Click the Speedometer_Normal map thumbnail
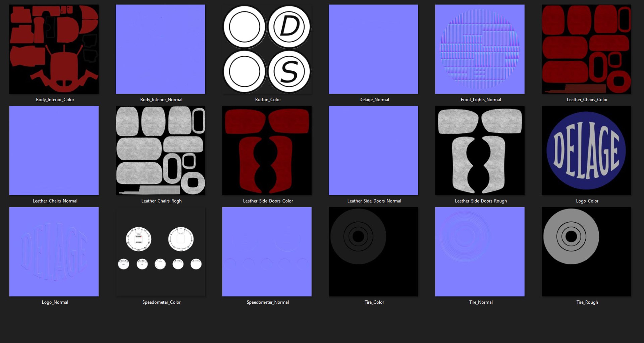The height and width of the screenshot is (343, 644). [x=267, y=252]
